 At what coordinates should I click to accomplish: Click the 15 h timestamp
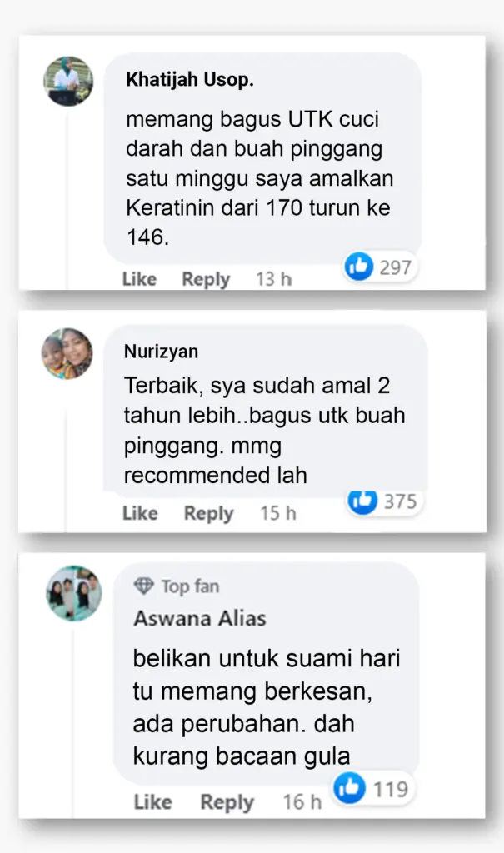pos(277,513)
